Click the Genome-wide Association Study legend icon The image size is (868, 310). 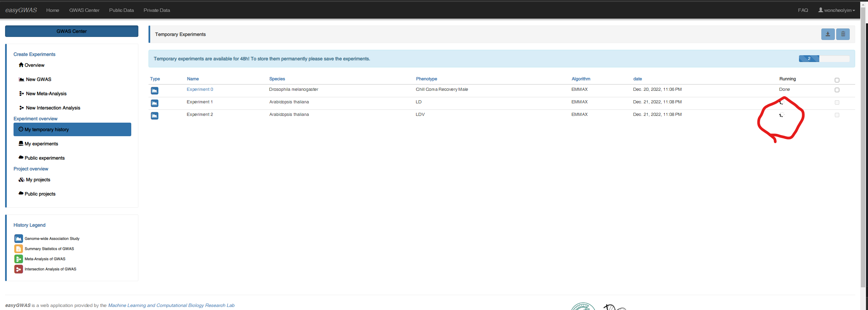point(19,239)
